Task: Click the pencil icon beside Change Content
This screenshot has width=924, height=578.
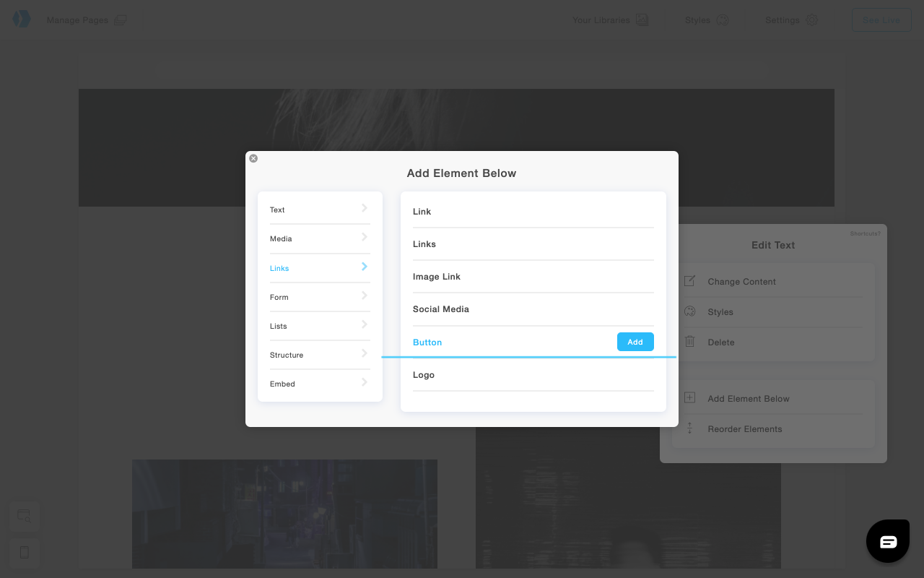Action: 689,280
